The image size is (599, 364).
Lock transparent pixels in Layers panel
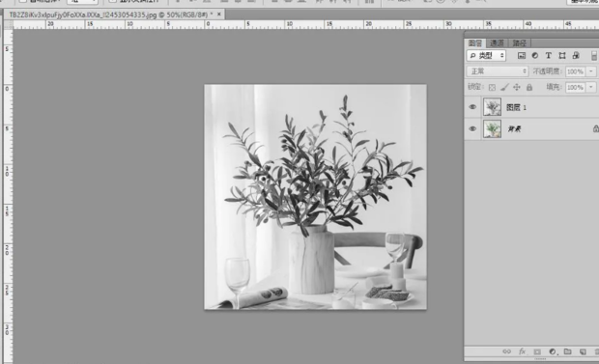pos(492,88)
